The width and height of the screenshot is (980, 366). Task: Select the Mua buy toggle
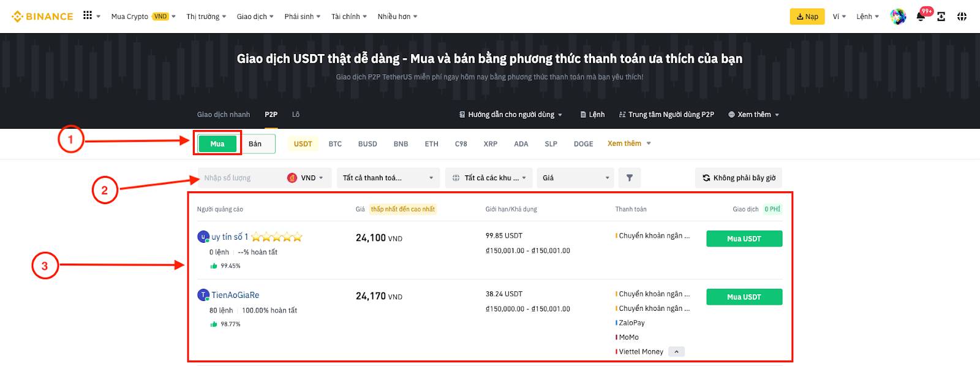[x=217, y=143]
